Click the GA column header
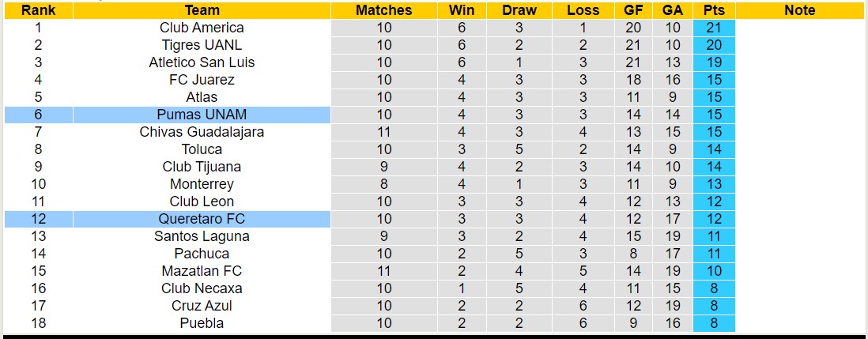This screenshot has height=339, width=868. (x=673, y=10)
